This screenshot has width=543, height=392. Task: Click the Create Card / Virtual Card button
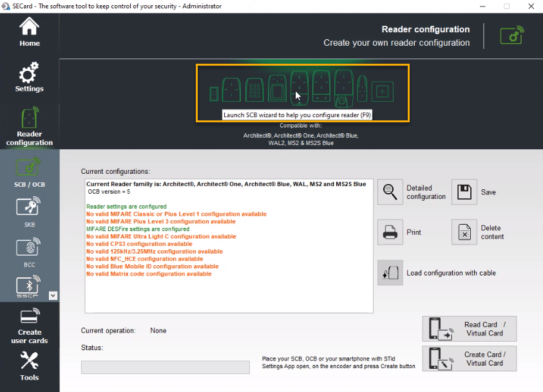point(470,359)
